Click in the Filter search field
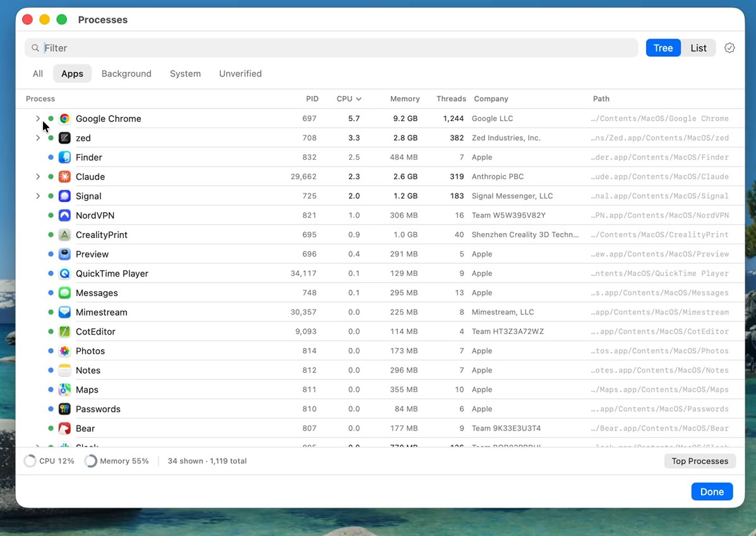This screenshot has height=536, width=756. [x=331, y=48]
